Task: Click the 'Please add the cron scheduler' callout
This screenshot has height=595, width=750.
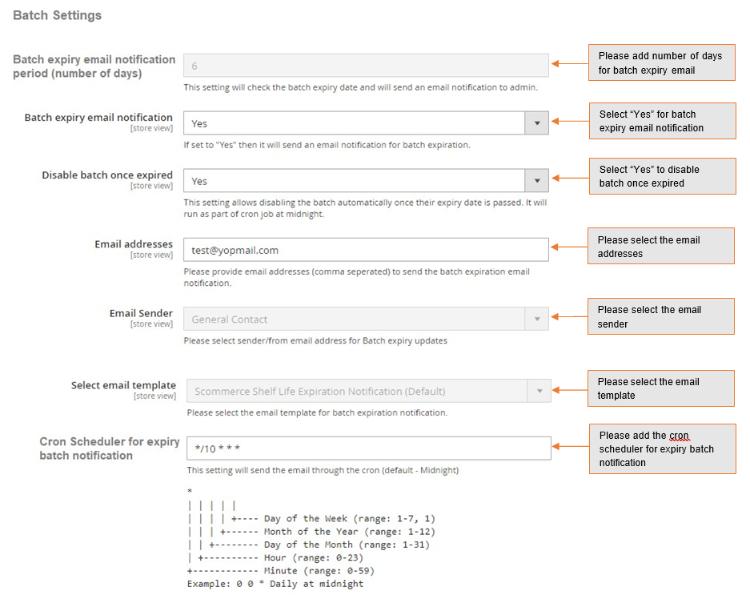Action: tap(662, 449)
